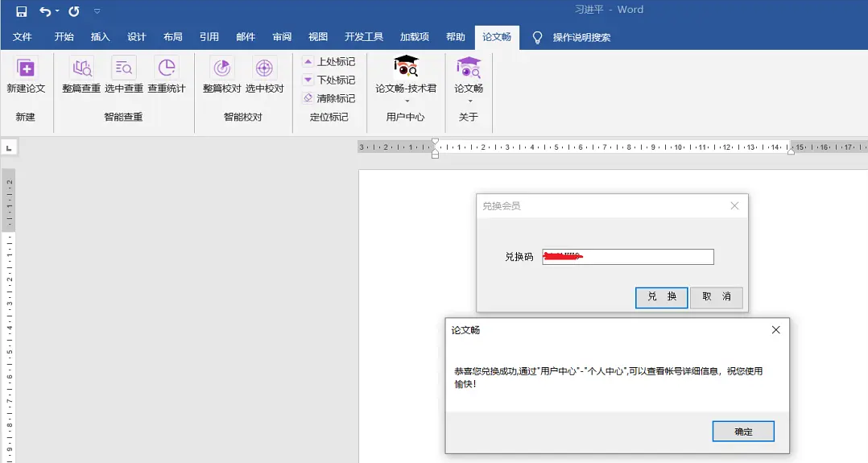868x463 pixels.
Task: Open the Undo history dropdown arrow
Action: [57, 11]
